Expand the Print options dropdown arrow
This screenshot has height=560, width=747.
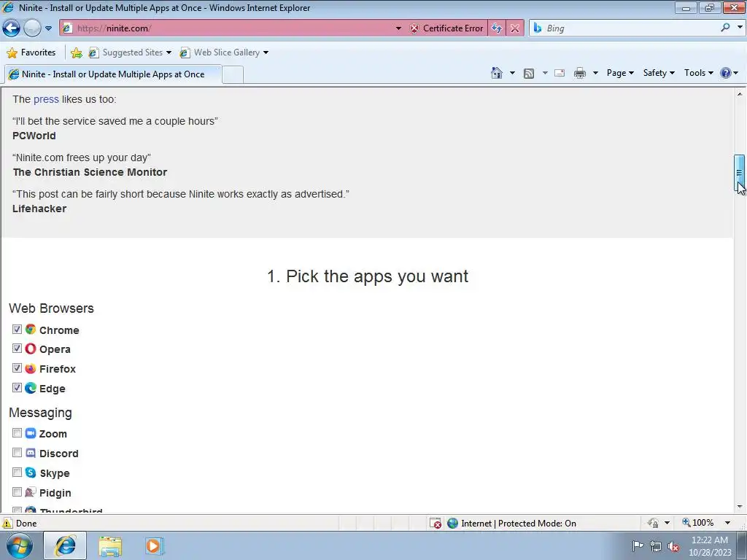[595, 73]
